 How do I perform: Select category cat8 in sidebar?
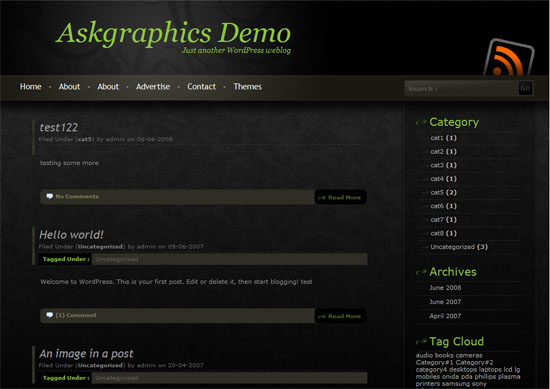click(443, 233)
